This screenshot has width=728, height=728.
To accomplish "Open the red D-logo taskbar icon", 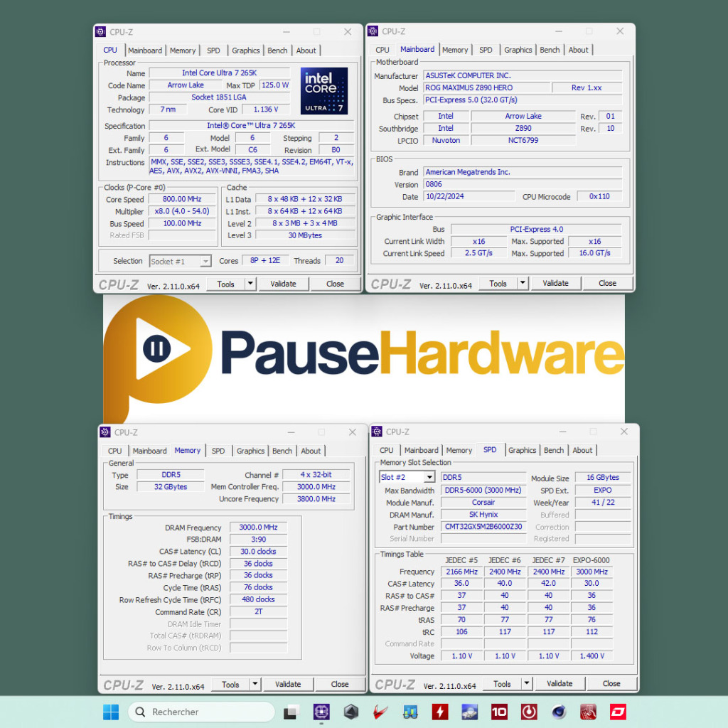I will coord(618,712).
